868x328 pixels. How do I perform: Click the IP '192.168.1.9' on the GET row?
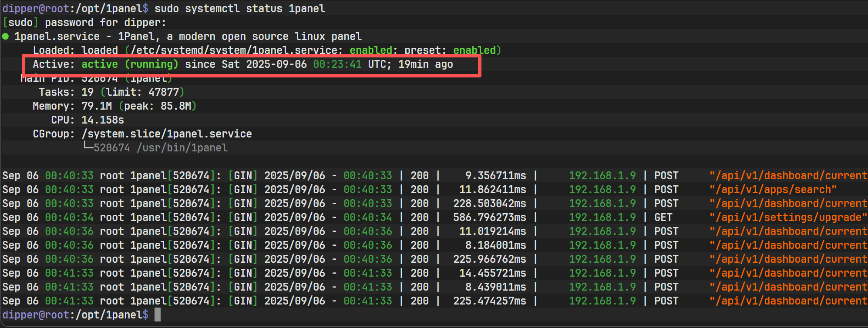[x=602, y=218]
